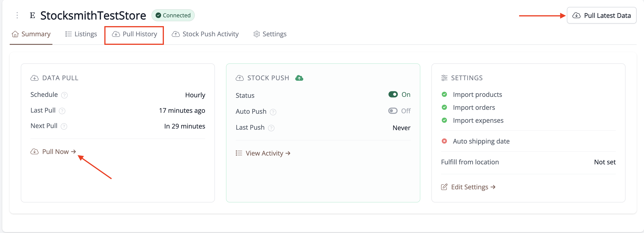Click the green cloud icon beside Stock Push
The image size is (644, 233).
pyautogui.click(x=299, y=78)
